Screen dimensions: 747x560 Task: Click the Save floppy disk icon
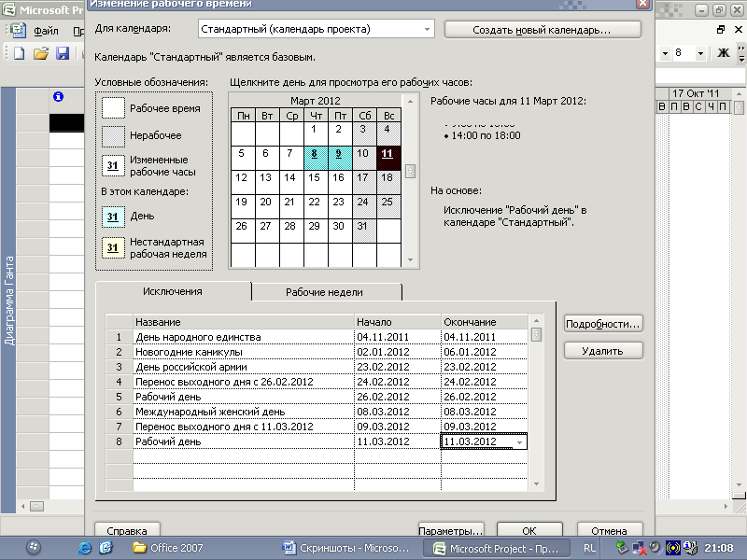point(63,53)
